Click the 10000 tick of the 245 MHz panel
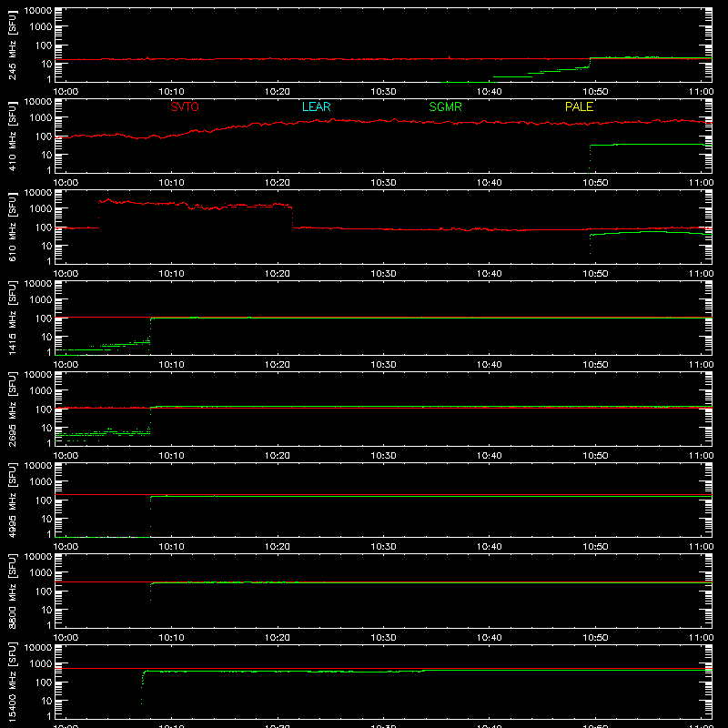Screen dimensions: 728x728 (x=38, y=11)
